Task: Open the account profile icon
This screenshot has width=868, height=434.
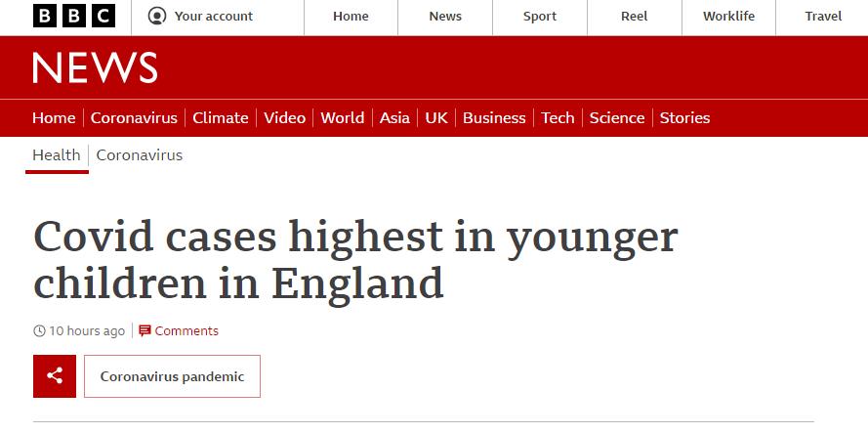Action: tap(157, 16)
